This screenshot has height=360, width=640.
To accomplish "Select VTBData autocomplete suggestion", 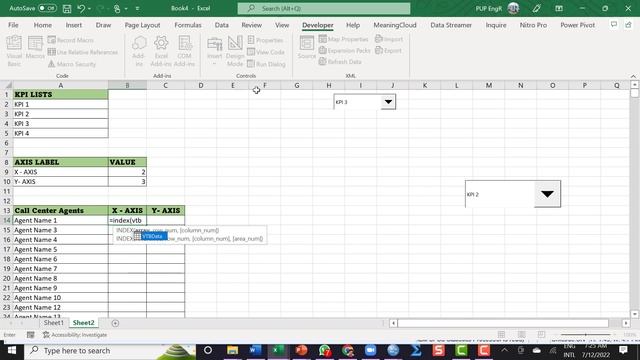I will (x=150, y=236).
